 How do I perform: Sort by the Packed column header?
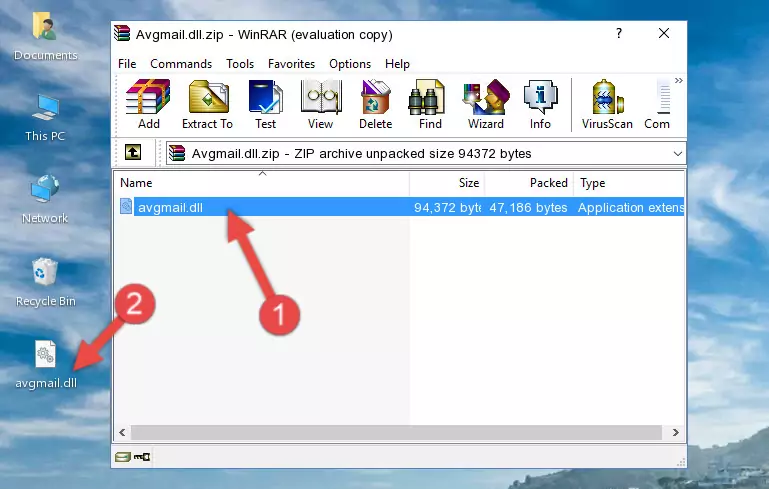click(x=529, y=182)
